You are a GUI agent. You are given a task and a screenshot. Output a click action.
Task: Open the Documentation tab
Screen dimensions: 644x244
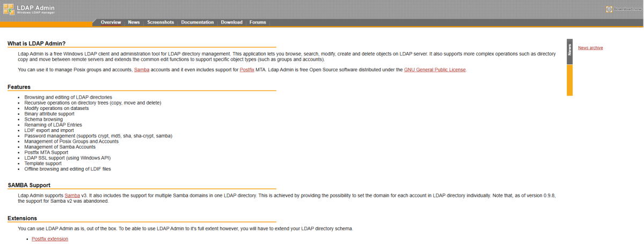[x=197, y=23]
